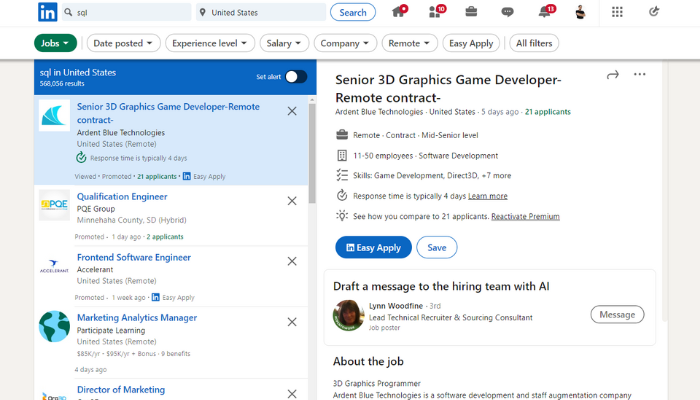Image resolution: width=700 pixels, height=400 pixels.
Task: Share the job with arrow icon
Action: click(x=612, y=75)
